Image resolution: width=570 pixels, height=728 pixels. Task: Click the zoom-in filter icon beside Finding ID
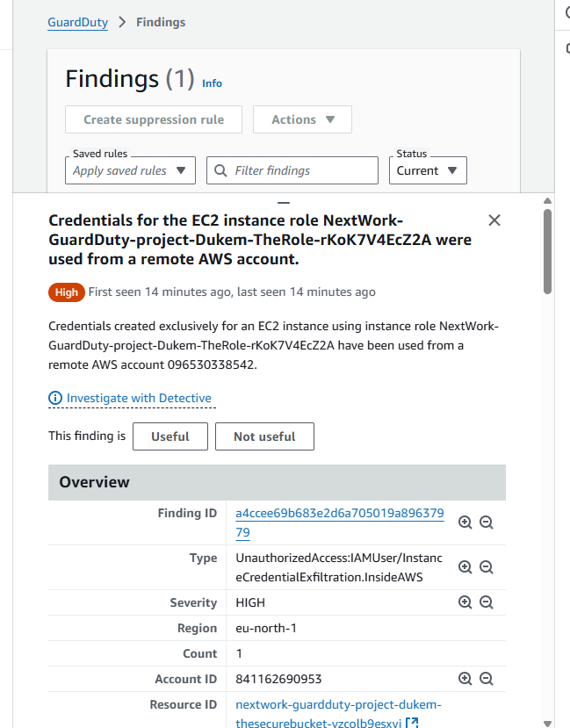(465, 522)
